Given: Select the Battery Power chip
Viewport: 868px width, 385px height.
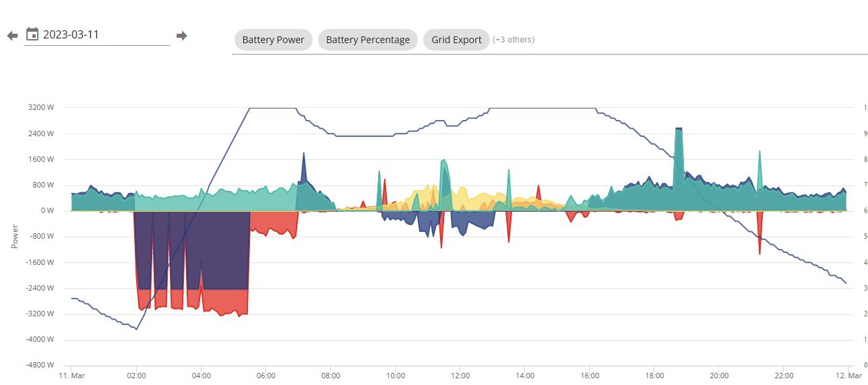Looking at the screenshot, I should pyautogui.click(x=273, y=40).
